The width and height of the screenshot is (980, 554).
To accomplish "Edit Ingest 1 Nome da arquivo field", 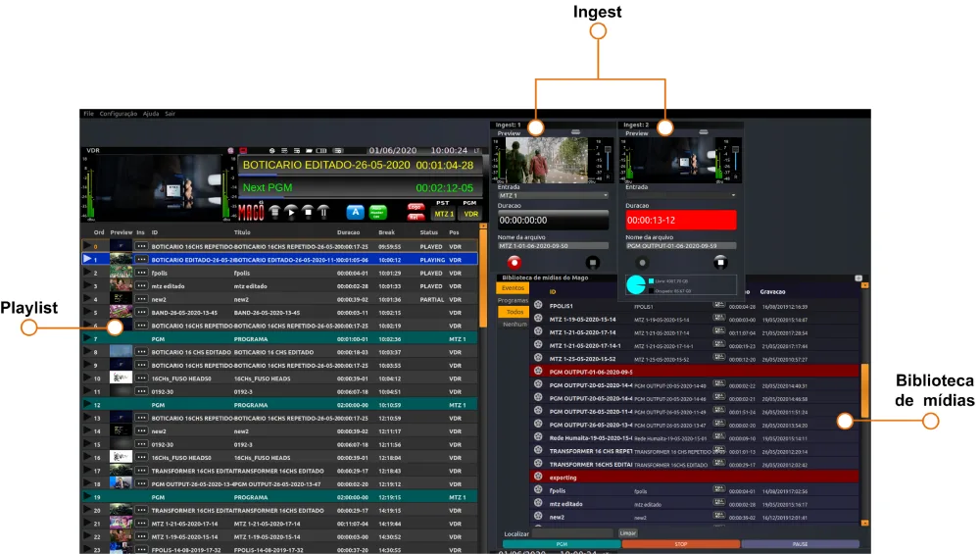I will tap(553, 246).
